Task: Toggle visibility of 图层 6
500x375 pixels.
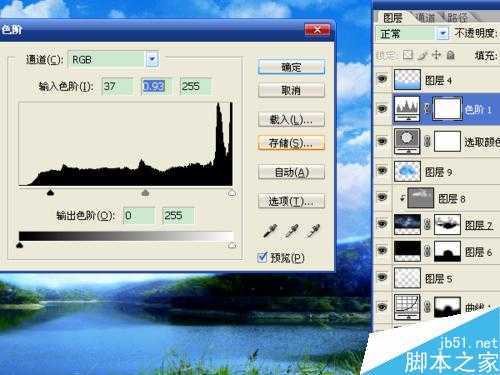Action: [x=382, y=250]
